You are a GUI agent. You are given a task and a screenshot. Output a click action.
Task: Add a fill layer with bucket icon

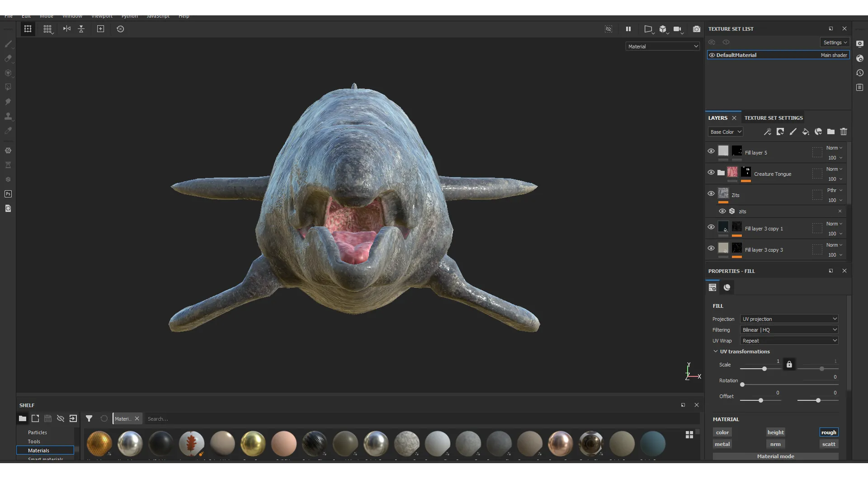click(x=806, y=132)
